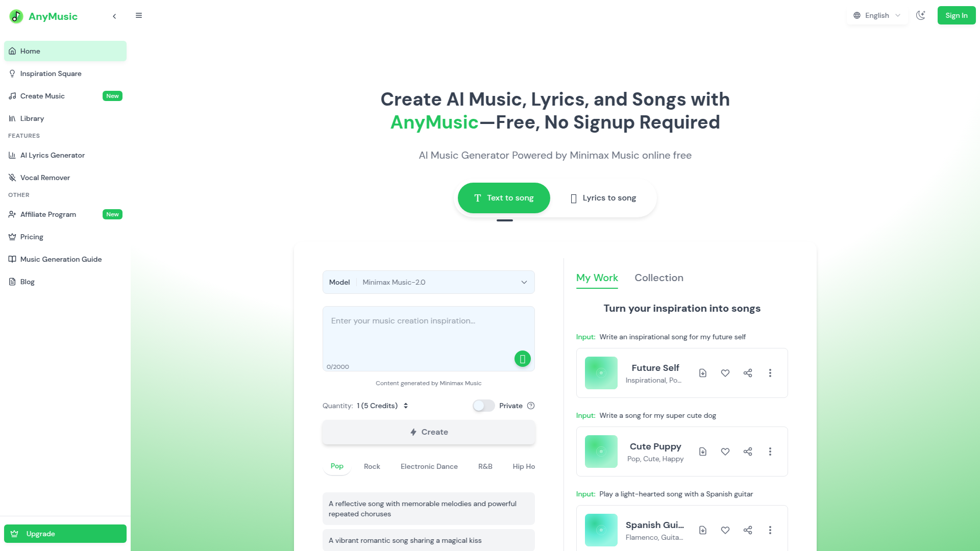The image size is (980, 551).
Task: Open the English language selector
Action: pos(877,15)
